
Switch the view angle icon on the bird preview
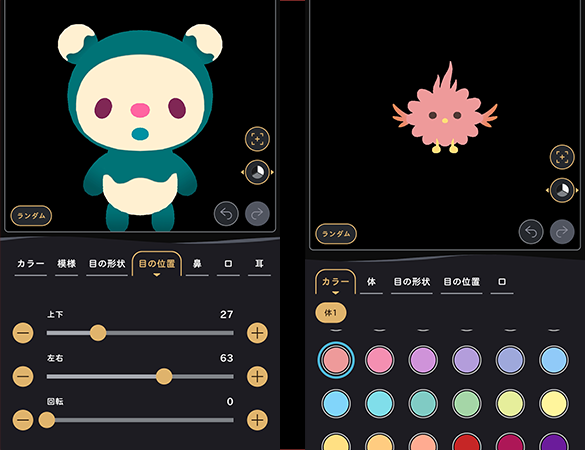coord(562,190)
